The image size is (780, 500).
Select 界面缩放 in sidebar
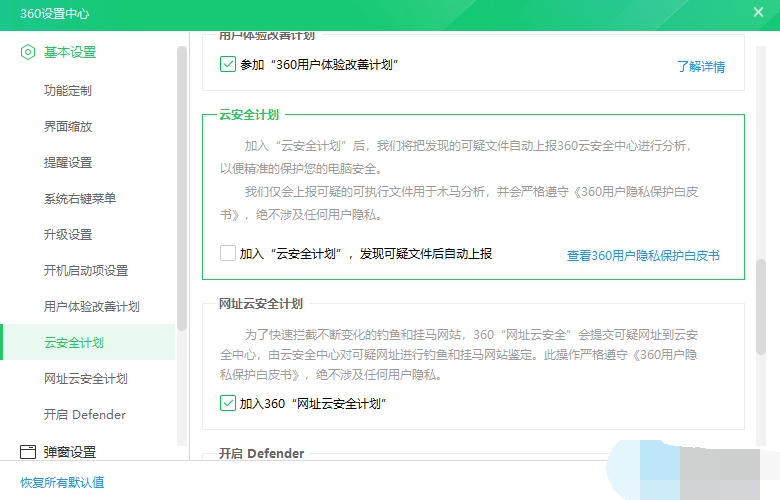(x=68, y=126)
